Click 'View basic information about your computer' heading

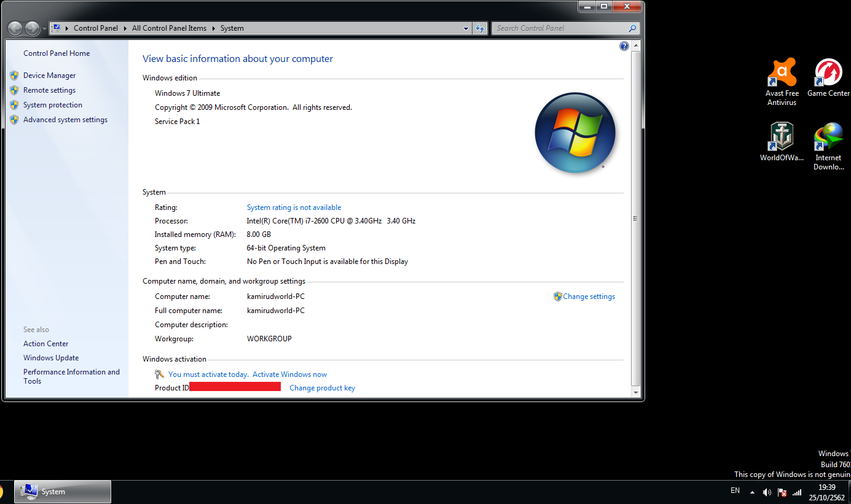click(238, 59)
